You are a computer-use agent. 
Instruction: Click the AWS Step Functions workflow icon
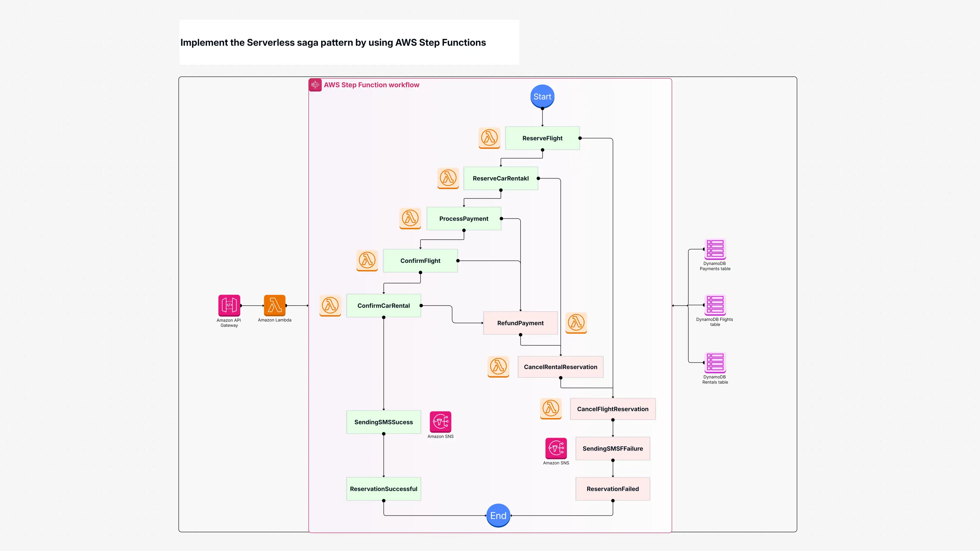tap(315, 85)
